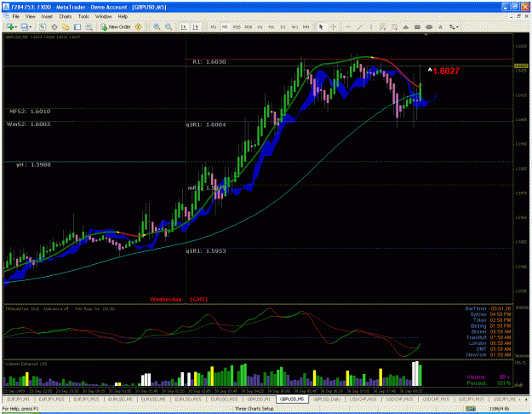Click the chart window icon in menu bar
The height and width of the screenshot is (414, 532).
[7, 16]
